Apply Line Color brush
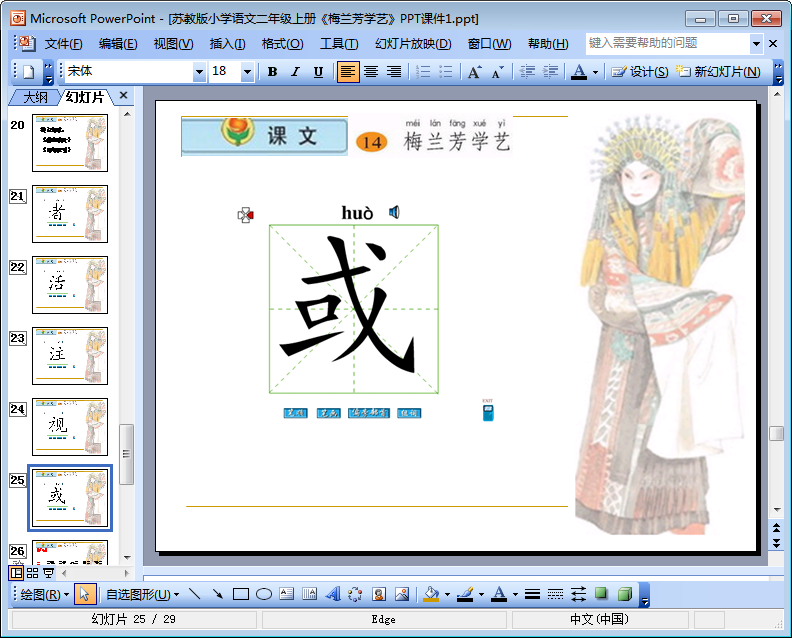The image size is (792, 638). click(465, 594)
